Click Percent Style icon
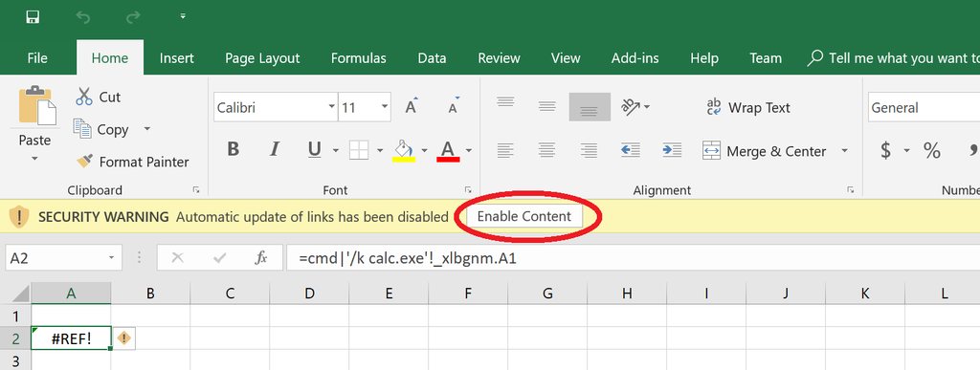Viewport: 980px width, 370px height. 932,150
